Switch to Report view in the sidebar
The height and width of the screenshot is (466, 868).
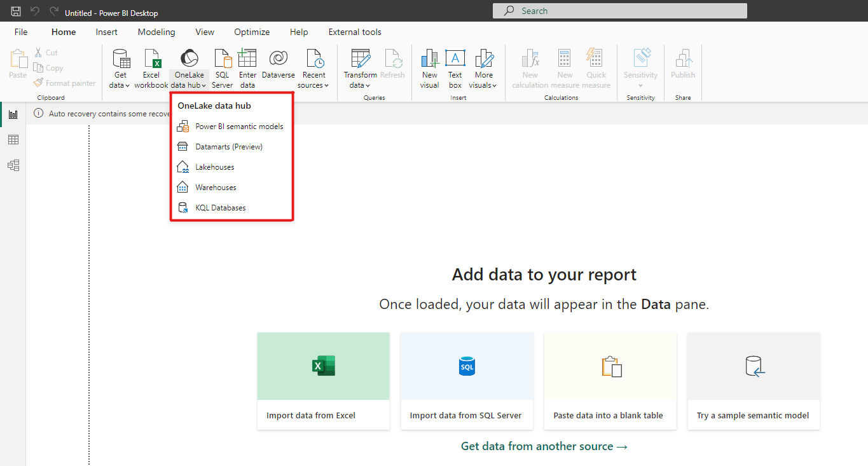13,114
